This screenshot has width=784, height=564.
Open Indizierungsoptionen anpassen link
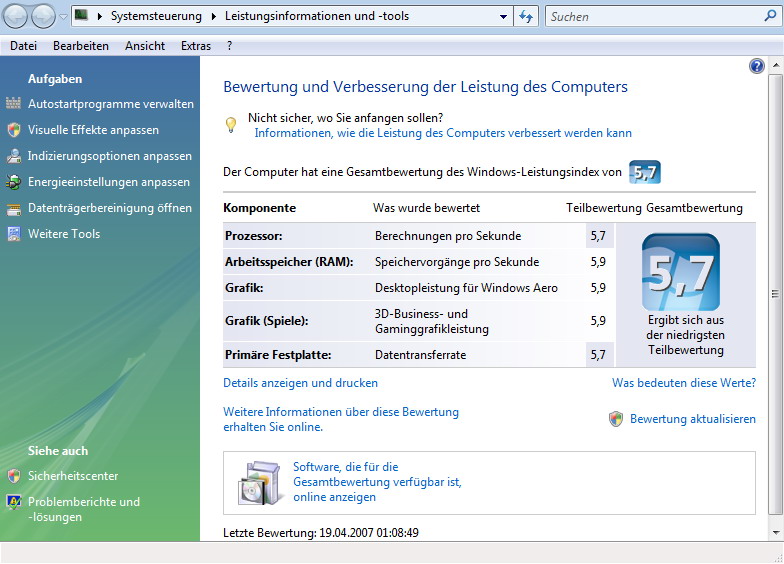[110, 156]
